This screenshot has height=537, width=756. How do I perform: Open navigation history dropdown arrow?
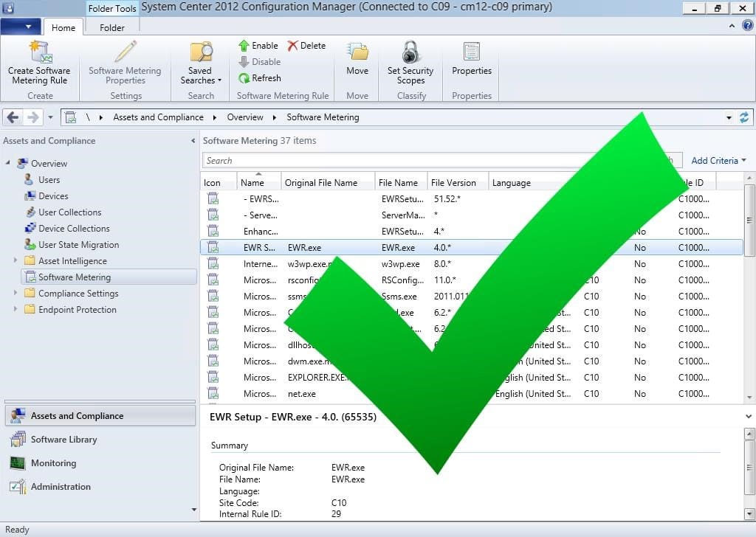[50, 117]
